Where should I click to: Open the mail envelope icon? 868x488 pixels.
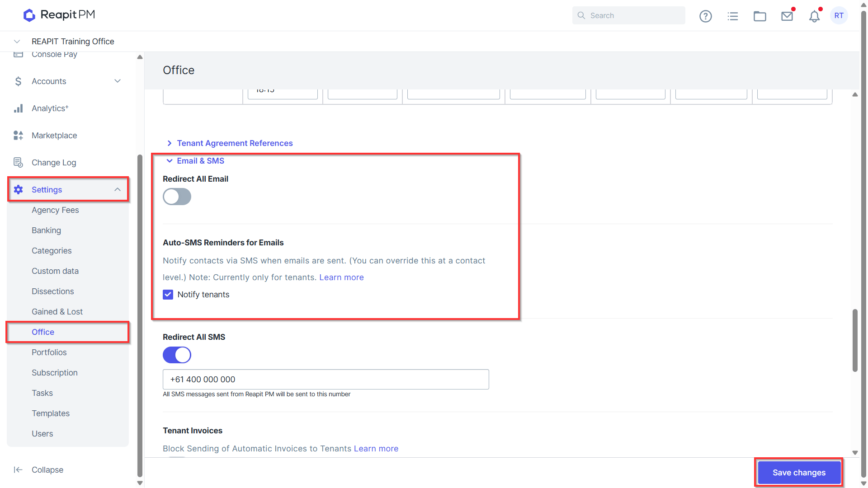787,16
